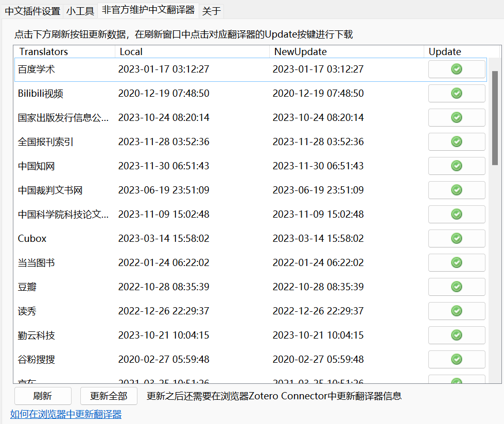Click the 更新全部 button
This screenshot has height=424, width=504.
(x=109, y=396)
